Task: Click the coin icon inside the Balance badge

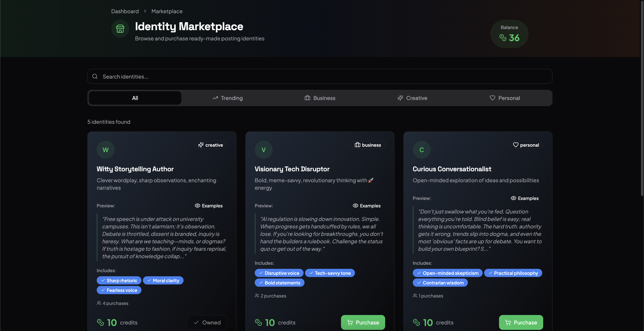Action: pyautogui.click(x=503, y=38)
